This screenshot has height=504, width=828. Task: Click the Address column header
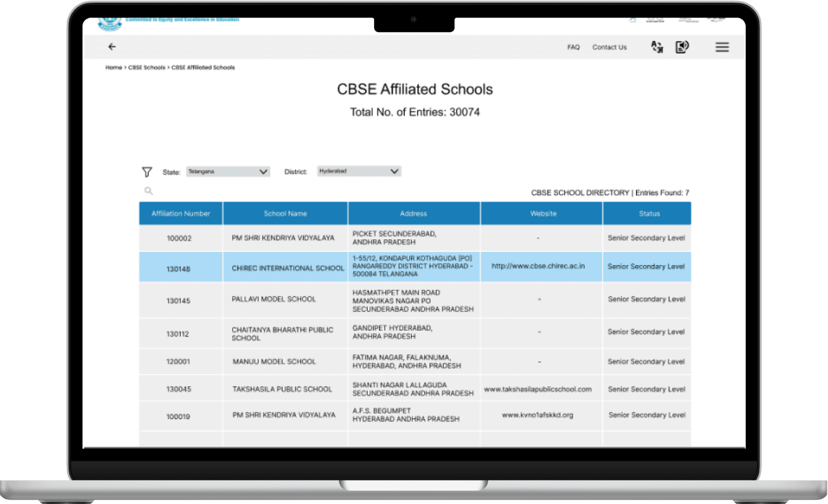click(x=414, y=213)
